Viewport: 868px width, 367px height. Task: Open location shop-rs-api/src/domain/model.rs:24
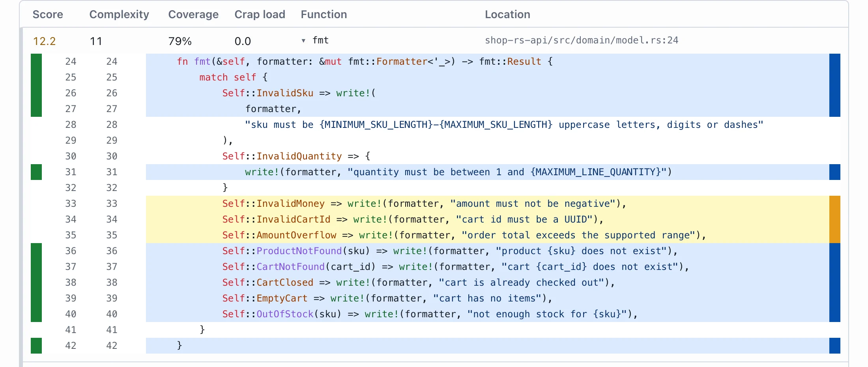coord(582,40)
